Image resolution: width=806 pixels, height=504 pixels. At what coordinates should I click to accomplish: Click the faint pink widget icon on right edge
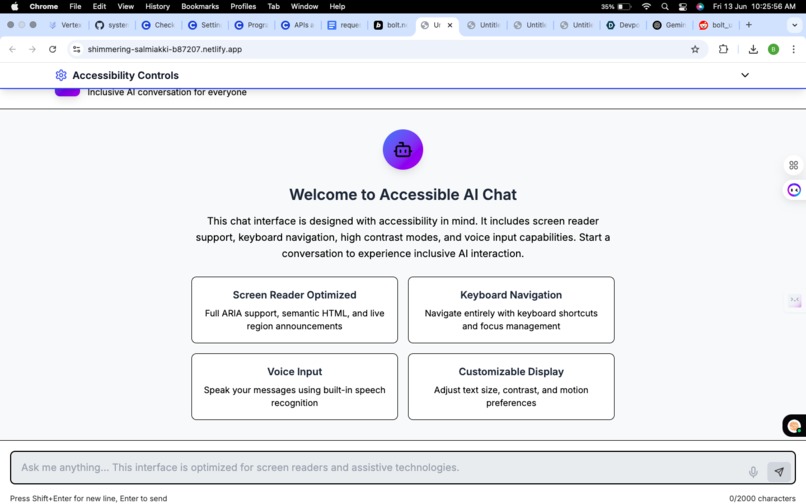(x=795, y=300)
